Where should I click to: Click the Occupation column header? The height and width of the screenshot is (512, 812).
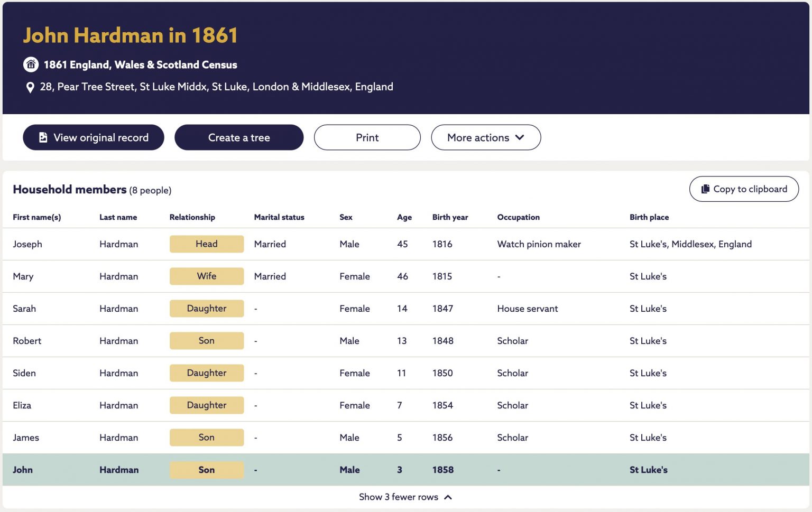click(518, 217)
